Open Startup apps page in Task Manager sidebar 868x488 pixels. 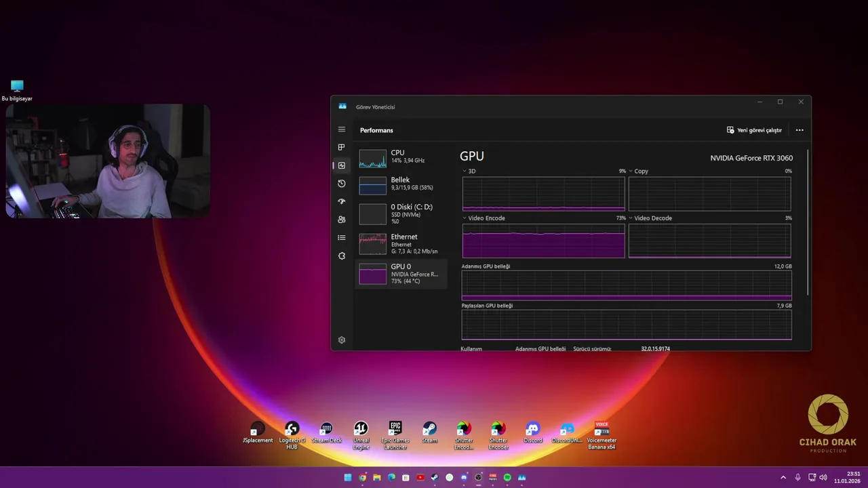tap(342, 201)
